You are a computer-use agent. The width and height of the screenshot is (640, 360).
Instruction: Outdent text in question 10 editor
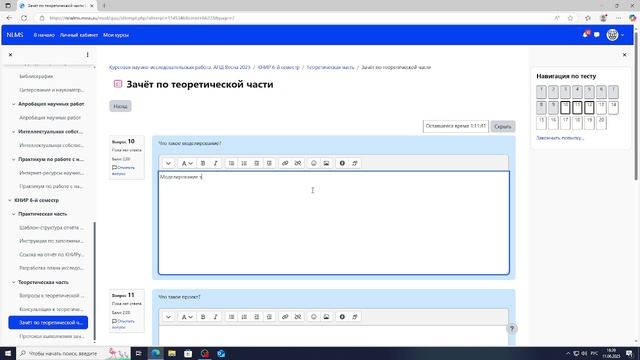pyautogui.click(x=257, y=163)
